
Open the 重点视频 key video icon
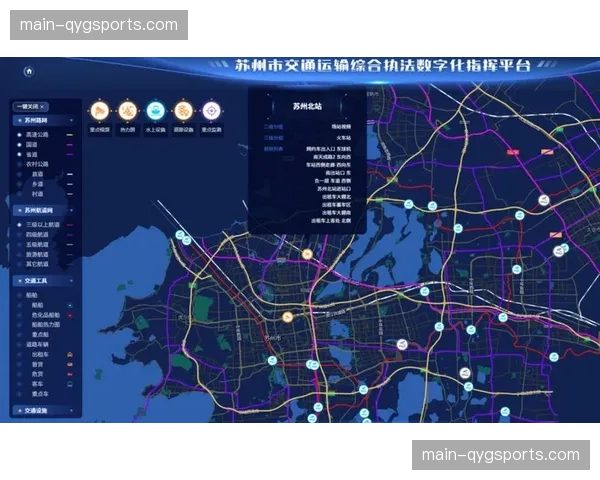(100, 111)
